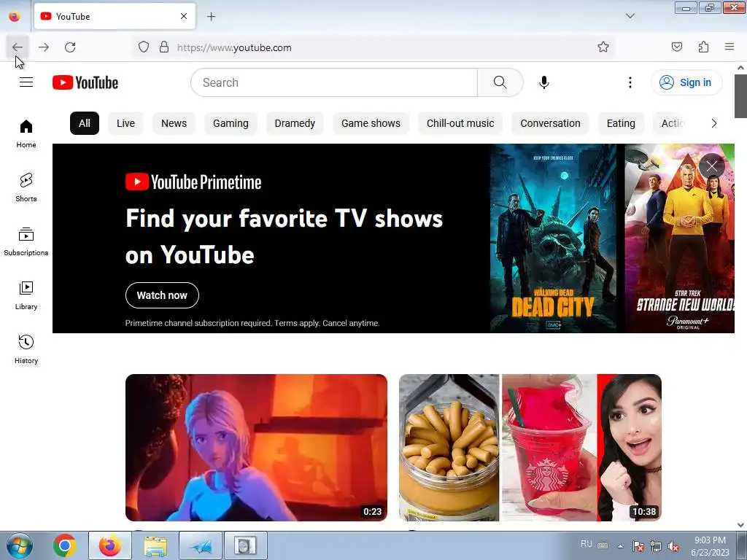Click the scrollbar down arrow
Viewport: 747px width, 560px height.
[740, 525]
